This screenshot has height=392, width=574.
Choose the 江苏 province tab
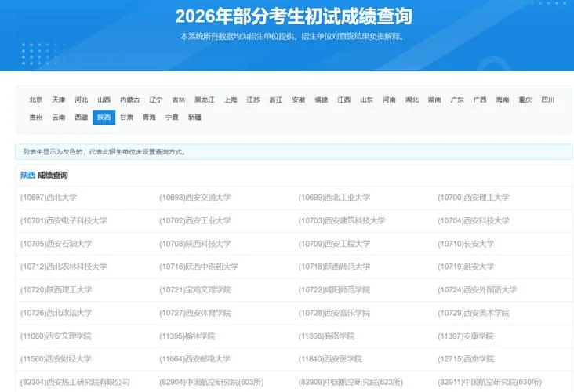tap(253, 100)
